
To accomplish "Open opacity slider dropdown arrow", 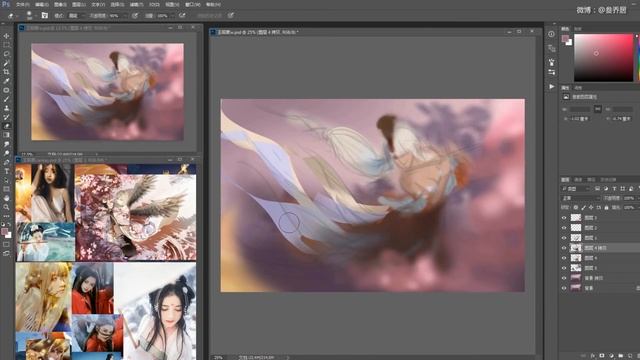I will point(125,16).
